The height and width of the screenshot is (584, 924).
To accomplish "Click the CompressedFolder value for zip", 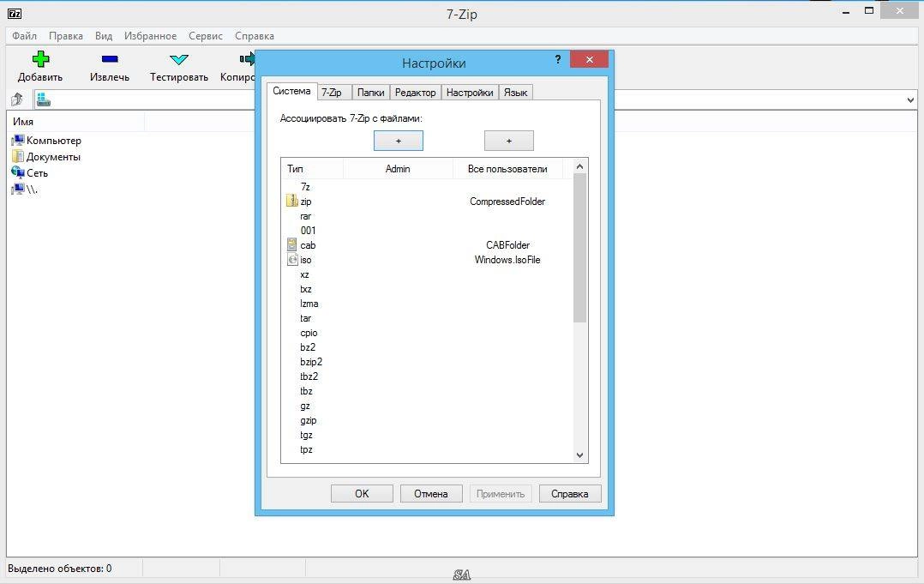I will (507, 201).
